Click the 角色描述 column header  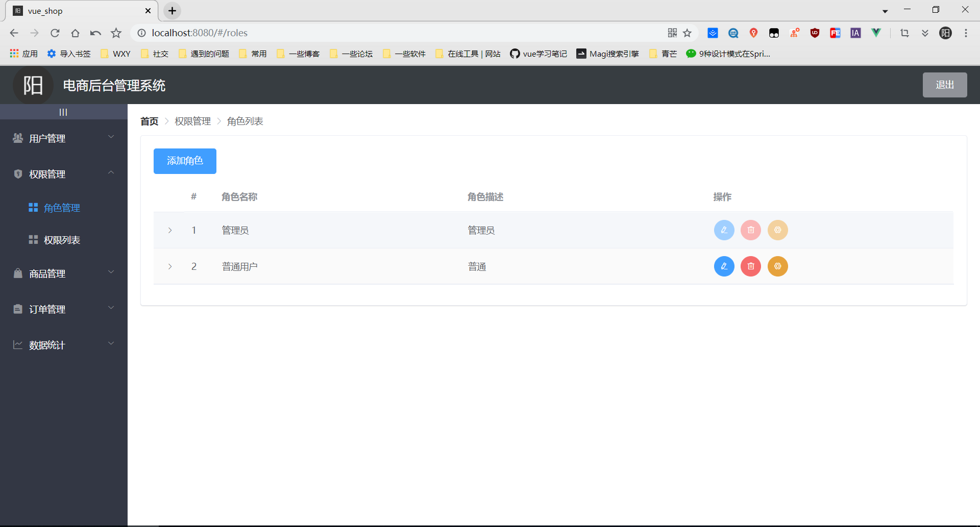[x=485, y=197]
